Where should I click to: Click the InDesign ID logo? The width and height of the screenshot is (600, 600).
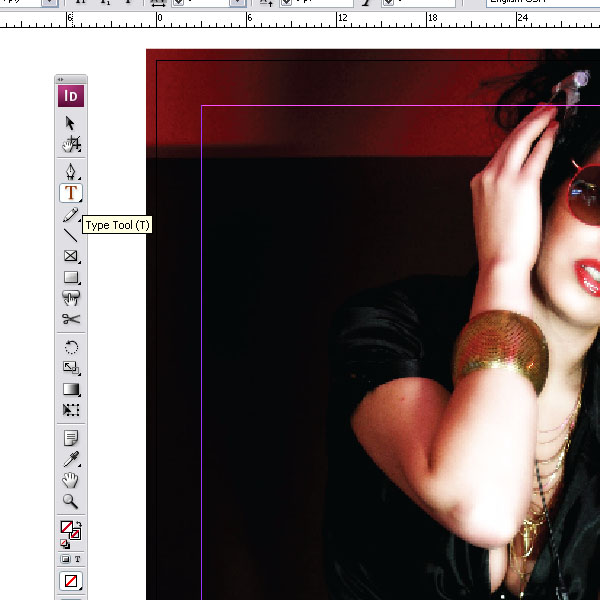point(71,96)
